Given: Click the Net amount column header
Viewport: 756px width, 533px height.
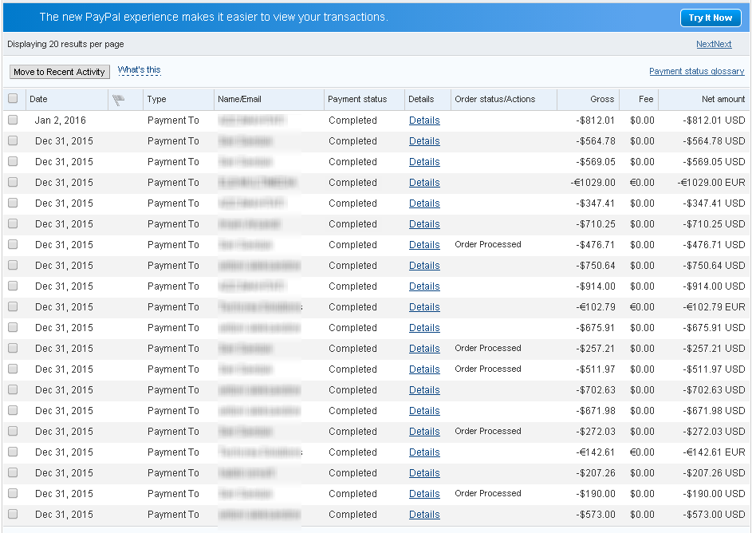Looking at the screenshot, I should click(723, 99).
